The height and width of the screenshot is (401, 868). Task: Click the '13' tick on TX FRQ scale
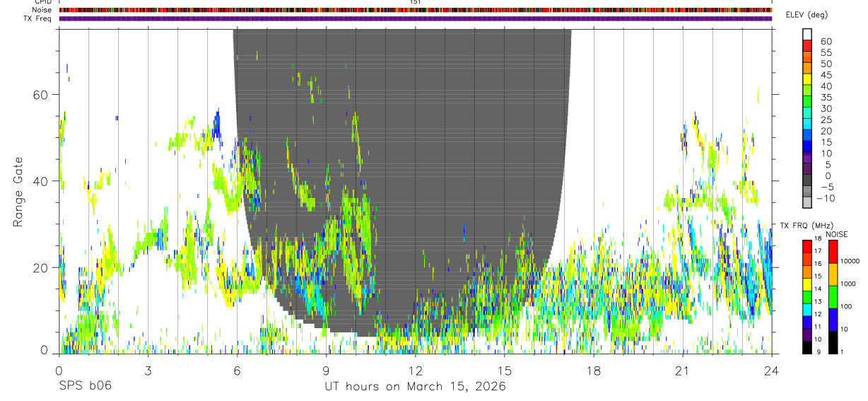pos(818,302)
